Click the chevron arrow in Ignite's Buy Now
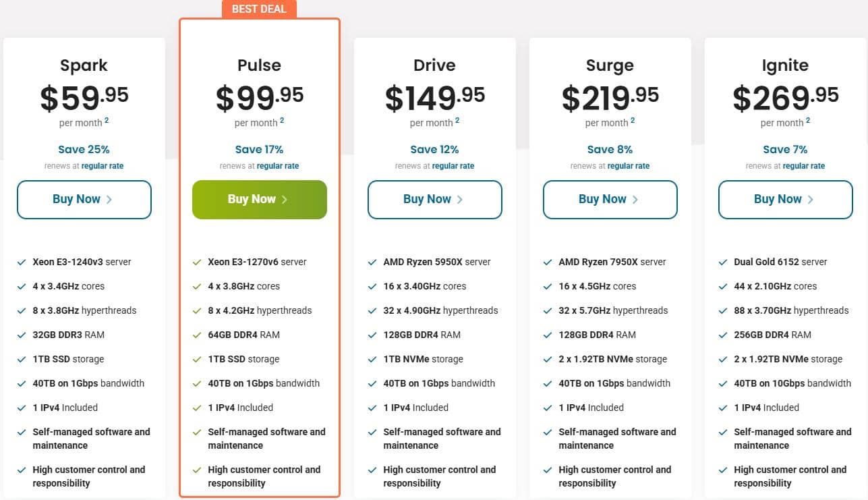The image size is (868, 500). pyautogui.click(x=811, y=200)
